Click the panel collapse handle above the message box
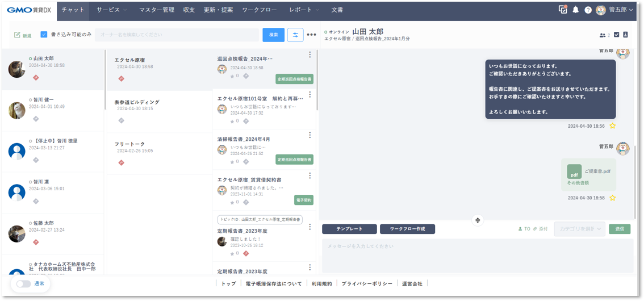The height and width of the screenshot is (301, 644). click(x=478, y=220)
